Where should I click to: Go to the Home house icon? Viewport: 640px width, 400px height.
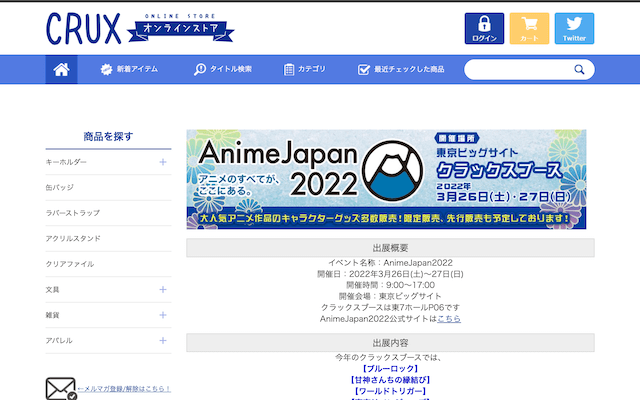pyautogui.click(x=61, y=69)
